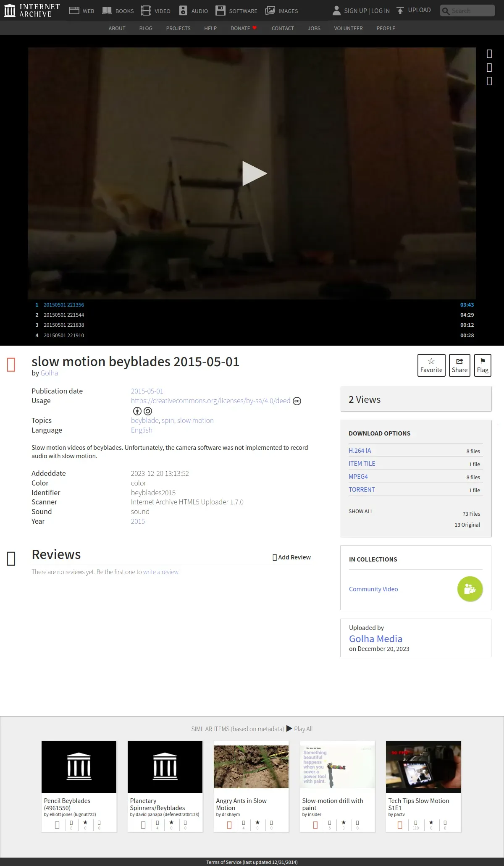Open the Software section

tap(236, 10)
